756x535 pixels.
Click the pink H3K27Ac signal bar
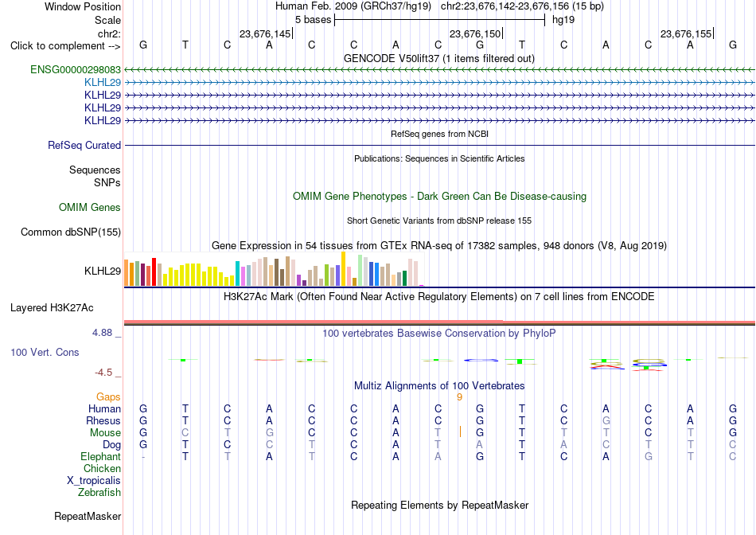(439, 322)
